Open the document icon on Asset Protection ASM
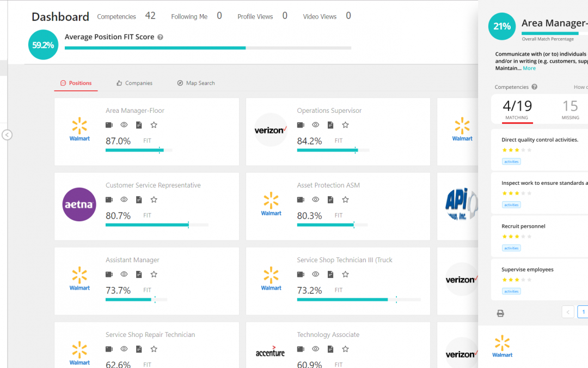Viewport: 588px width, 368px height. [x=330, y=200]
